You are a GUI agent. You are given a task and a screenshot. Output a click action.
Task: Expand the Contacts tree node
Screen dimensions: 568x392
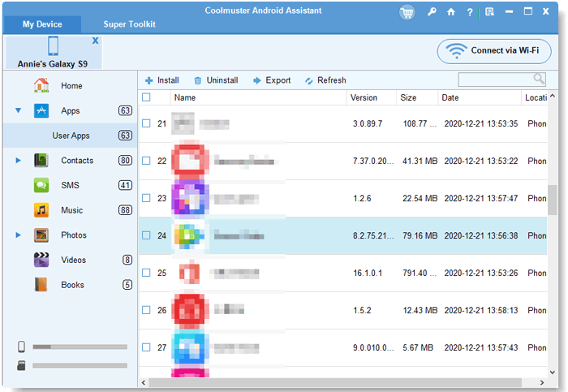pyautogui.click(x=18, y=161)
